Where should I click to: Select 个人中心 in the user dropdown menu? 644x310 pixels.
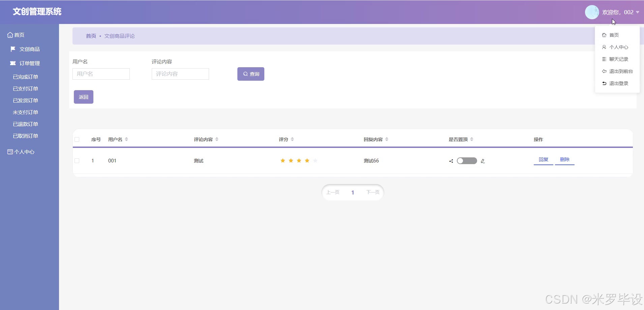tap(617, 47)
